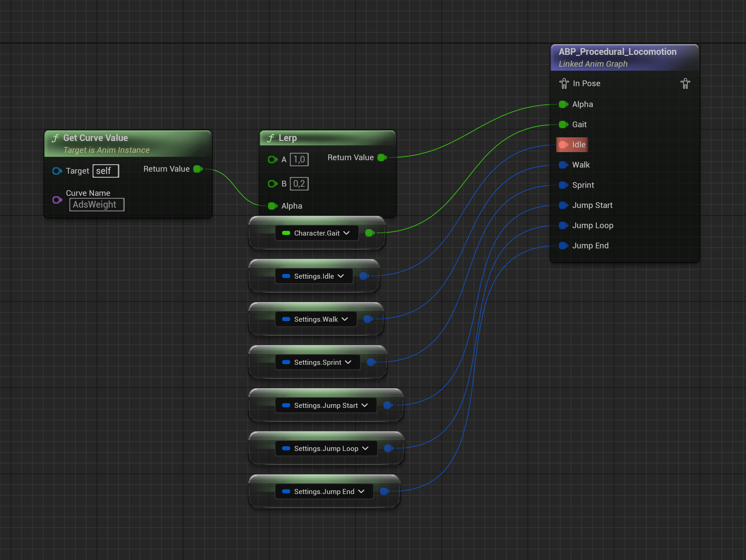Click the output pose pin on ABP_Procedural_Locomotion
The height and width of the screenshot is (560, 746).
point(685,83)
